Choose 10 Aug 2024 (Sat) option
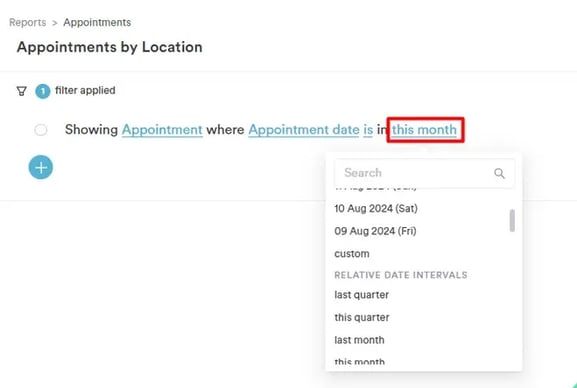 pos(376,209)
